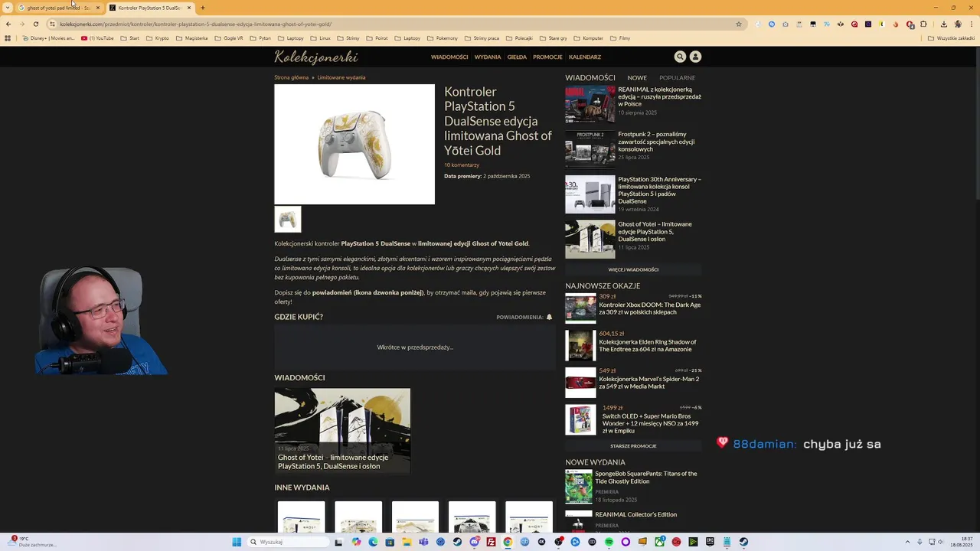Open the clock and date in system tray

[961, 542]
